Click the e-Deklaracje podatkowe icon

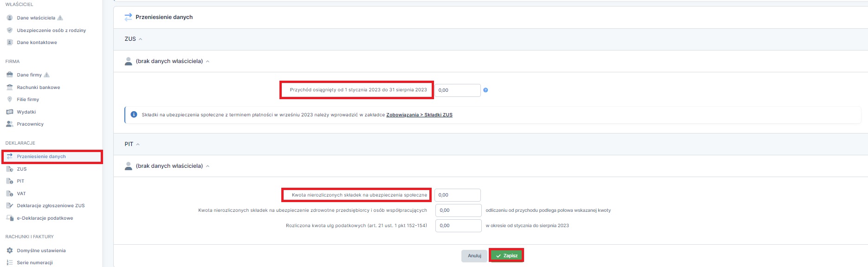pyautogui.click(x=10, y=218)
